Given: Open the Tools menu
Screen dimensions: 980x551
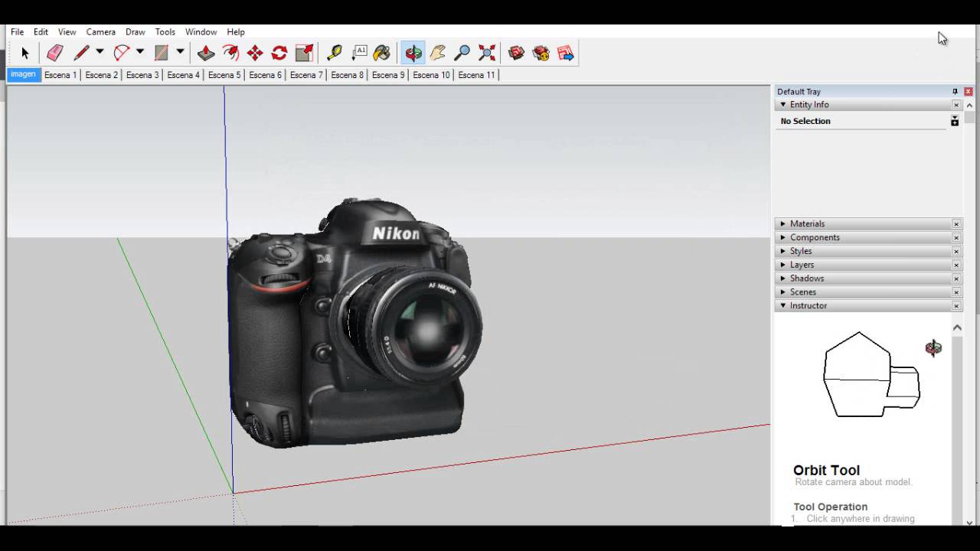Looking at the screenshot, I should pyautogui.click(x=165, y=32).
